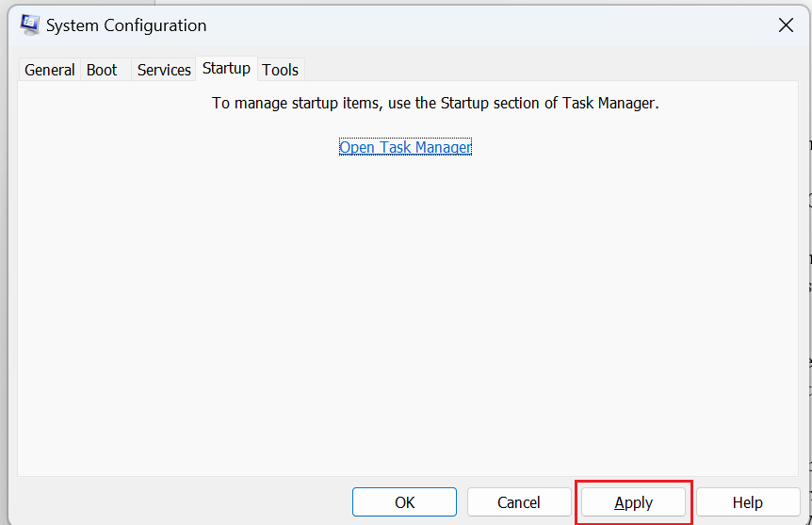Viewport: 812px width, 525px height.
Task: Confirm with the OK button
Action: coord(404,502)
